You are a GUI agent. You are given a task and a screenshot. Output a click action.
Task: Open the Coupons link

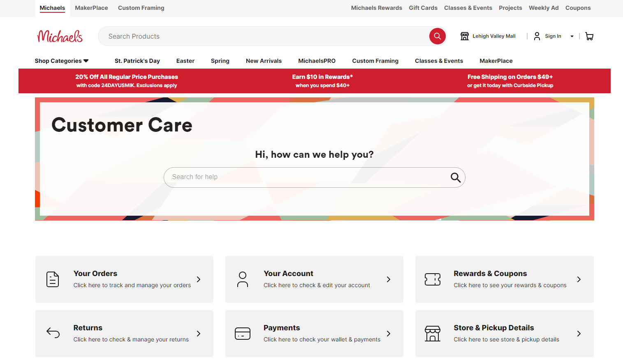[x=578, y=8]
